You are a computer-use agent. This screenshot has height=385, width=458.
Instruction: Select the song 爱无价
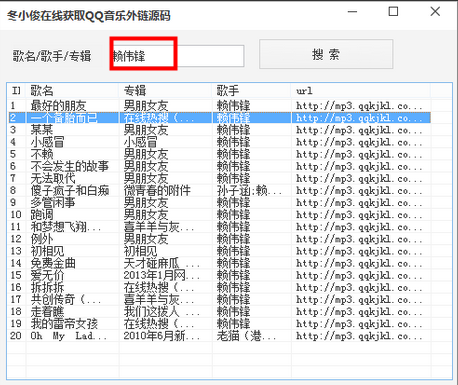coord(47,275)
